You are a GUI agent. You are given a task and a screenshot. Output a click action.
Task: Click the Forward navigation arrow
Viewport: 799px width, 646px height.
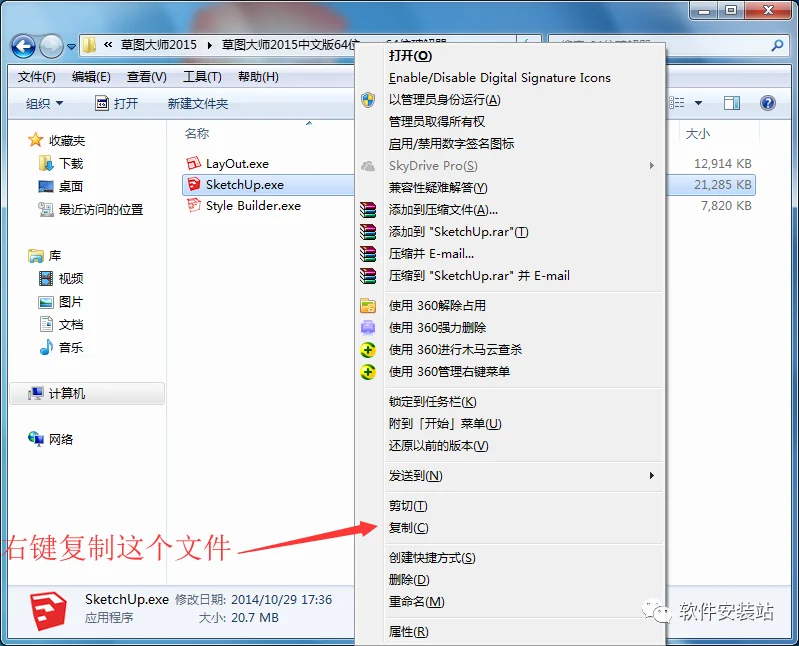coord(51,46)
